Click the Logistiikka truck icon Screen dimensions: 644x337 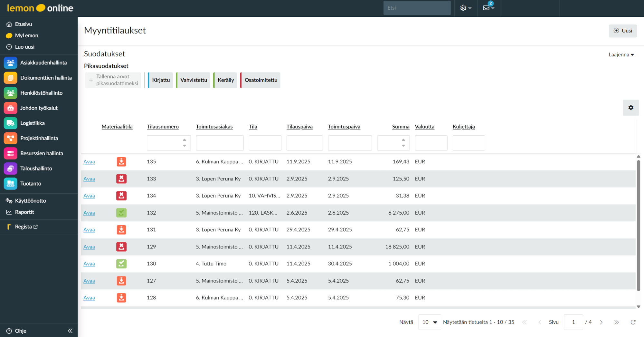coord(10,123)
